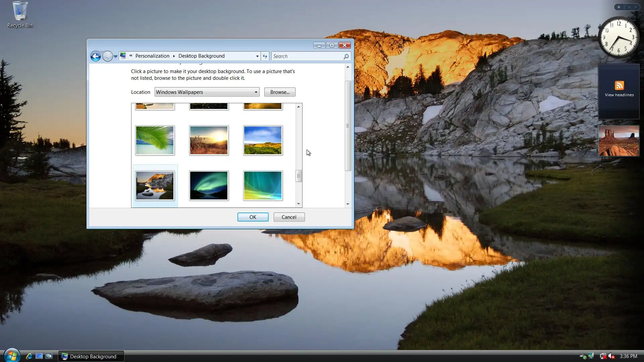This screenshot has width=644, height=362.
Task: Open Internet Explorer from Quick Launch
Action: point(29,356)
